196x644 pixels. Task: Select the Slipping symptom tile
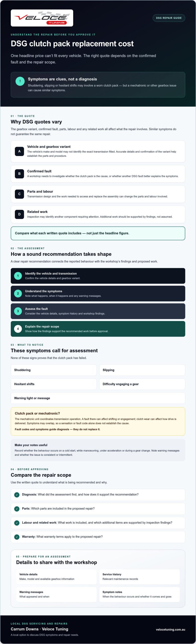[142, 370]
